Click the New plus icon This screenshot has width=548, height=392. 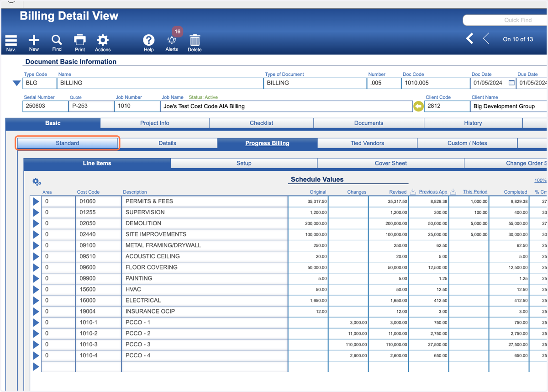click(34, 43)
